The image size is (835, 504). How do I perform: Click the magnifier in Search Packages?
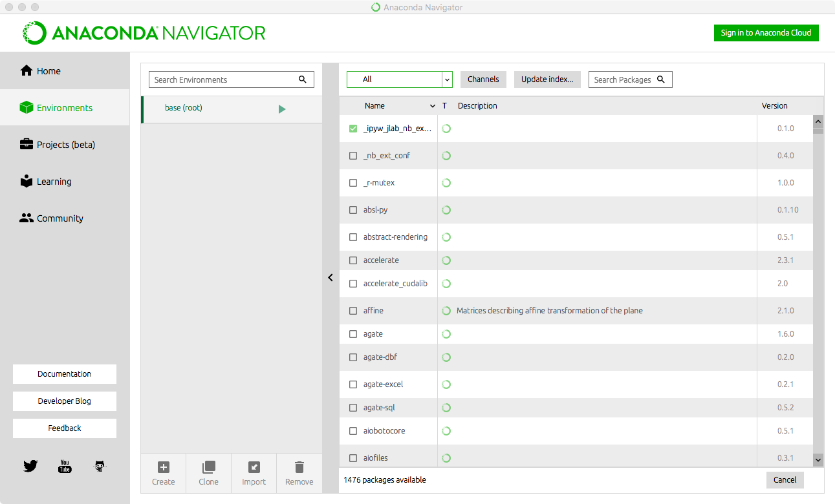tap(661, 79)
